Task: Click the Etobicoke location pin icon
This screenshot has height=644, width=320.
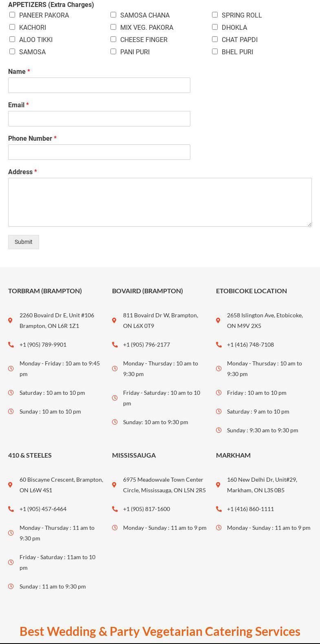Action: (218, 321)
